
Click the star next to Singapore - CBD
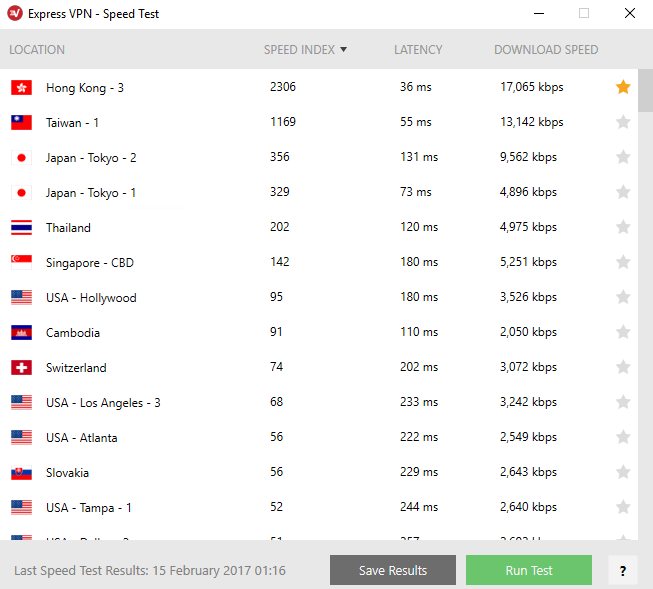(x=623, y=262)
